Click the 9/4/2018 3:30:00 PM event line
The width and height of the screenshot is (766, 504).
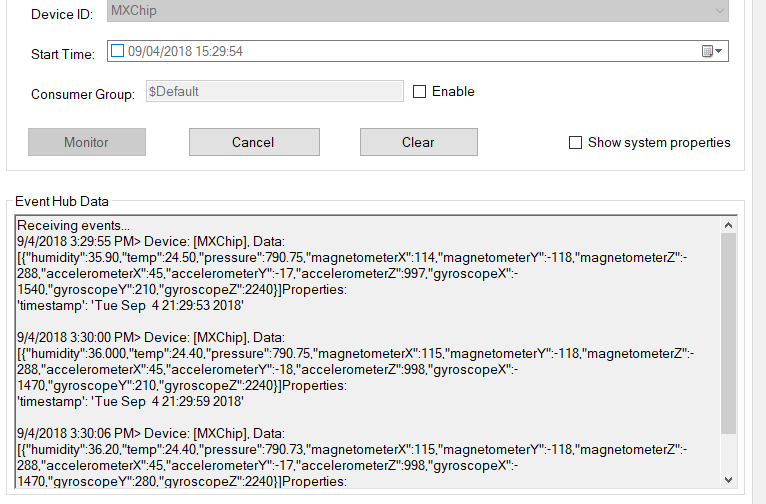151,337
